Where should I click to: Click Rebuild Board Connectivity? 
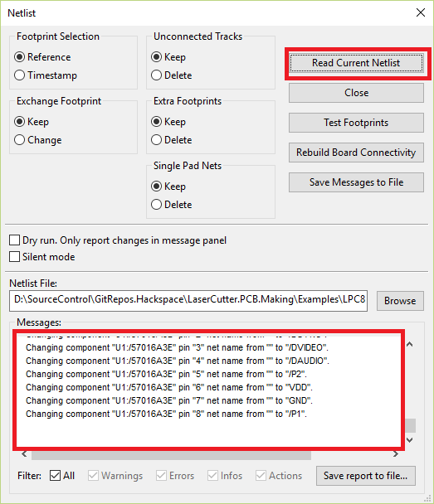356,153
